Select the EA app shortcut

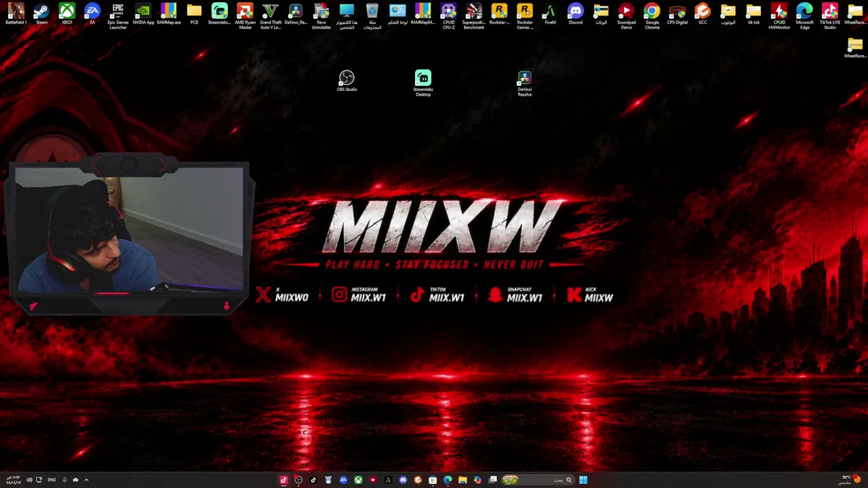tap(92, 14)
